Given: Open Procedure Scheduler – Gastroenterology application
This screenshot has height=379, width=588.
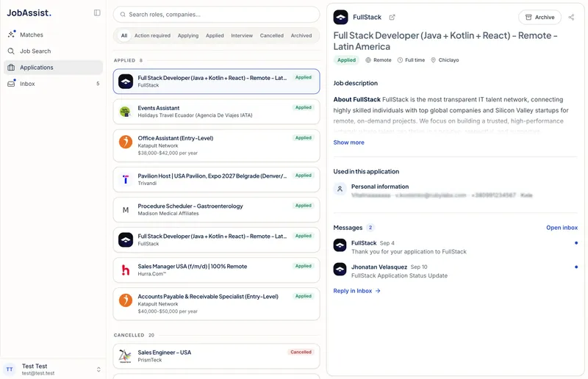Looking at the screenshot, I should click(216, 210).
